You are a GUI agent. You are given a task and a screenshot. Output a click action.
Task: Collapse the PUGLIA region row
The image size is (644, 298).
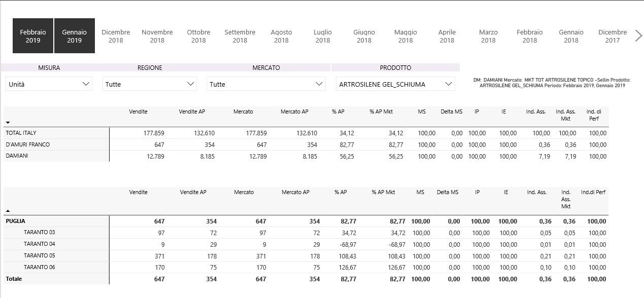pyautogui.click(x=16, y=221)
